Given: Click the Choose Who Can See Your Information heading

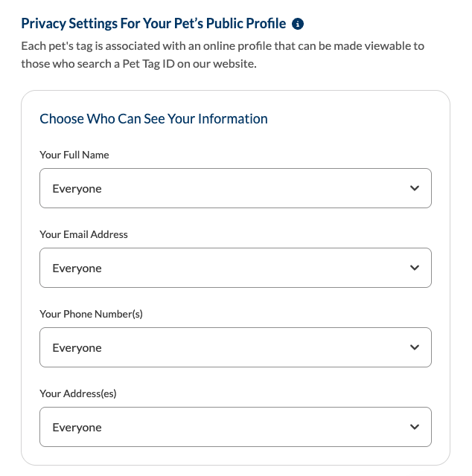Looking at the screenshot, I should tap(153, 119).
